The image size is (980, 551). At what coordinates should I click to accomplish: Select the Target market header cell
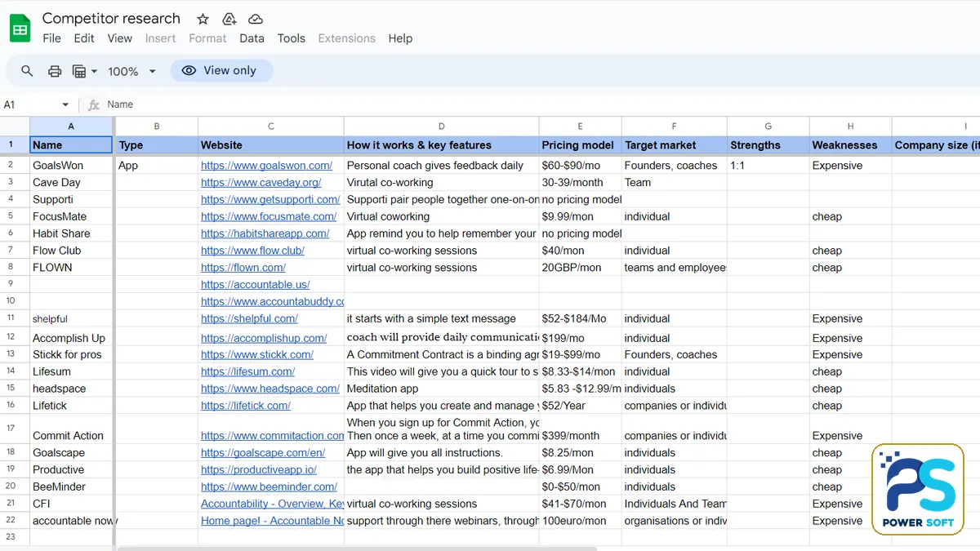675,145
